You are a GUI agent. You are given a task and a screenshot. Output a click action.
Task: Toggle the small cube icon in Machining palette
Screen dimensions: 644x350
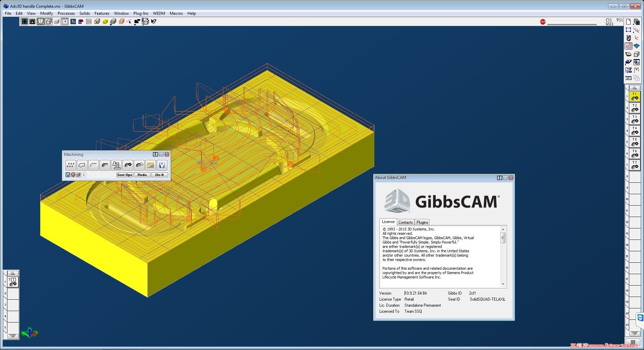click(x=78, y=175)
